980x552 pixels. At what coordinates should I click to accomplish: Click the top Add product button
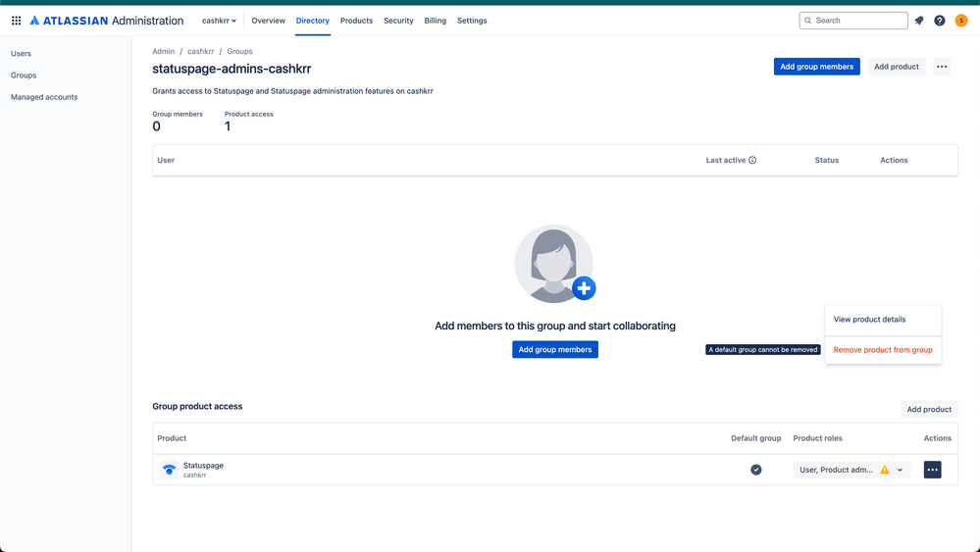click(897, 67)
